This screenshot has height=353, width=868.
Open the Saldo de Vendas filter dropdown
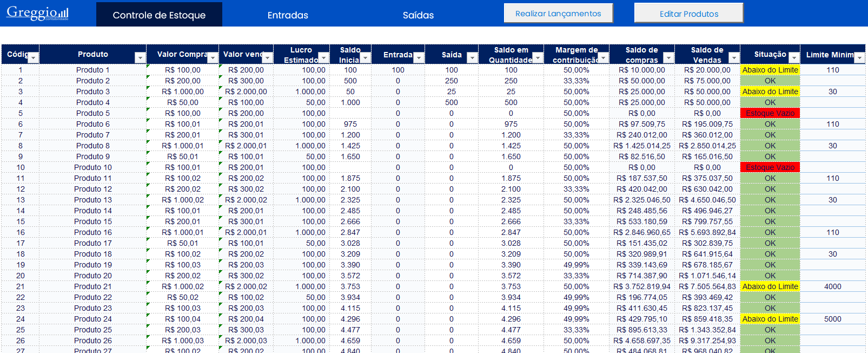click(734, 58)
